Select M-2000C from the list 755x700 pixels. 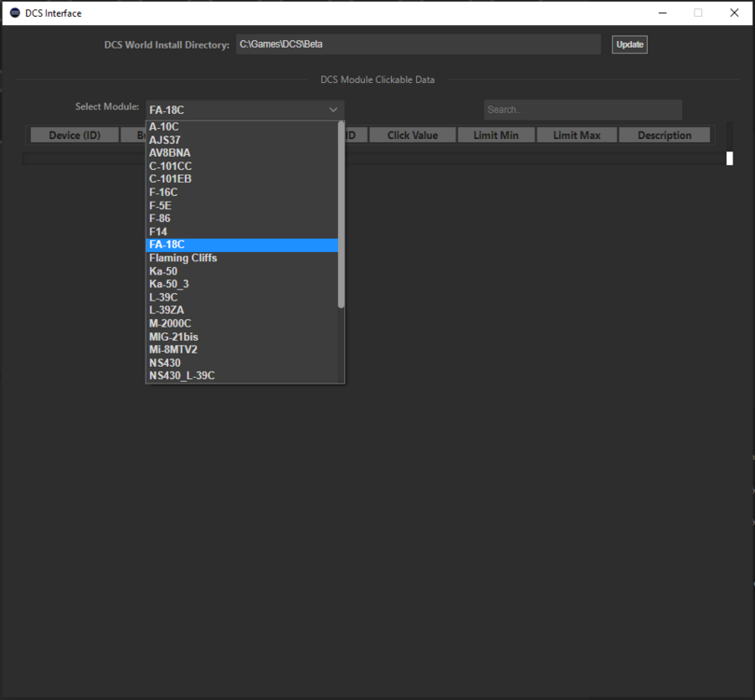point(242,324)
